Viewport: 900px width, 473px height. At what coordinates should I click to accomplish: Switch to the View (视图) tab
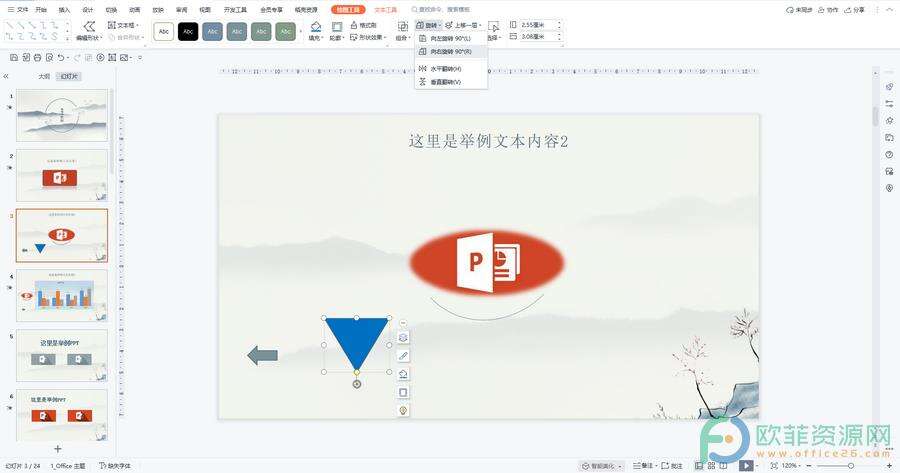(205, 10)
